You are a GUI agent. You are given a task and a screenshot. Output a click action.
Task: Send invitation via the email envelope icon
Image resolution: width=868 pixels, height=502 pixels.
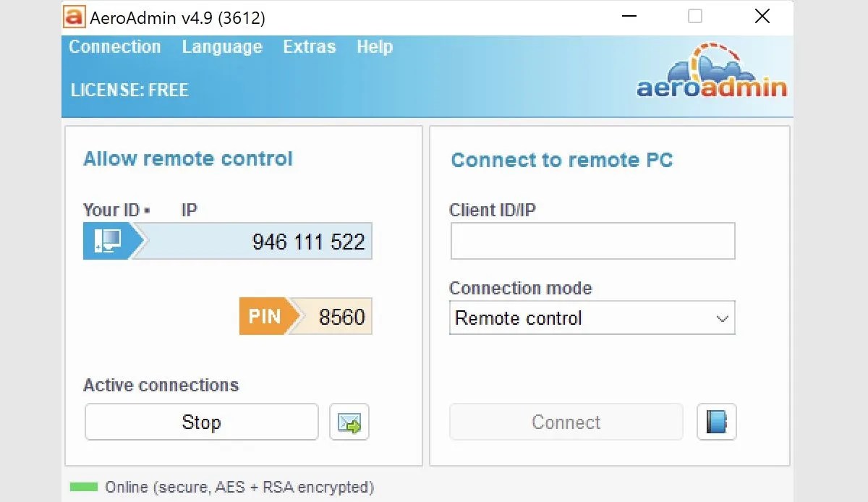tap(349, 422)
